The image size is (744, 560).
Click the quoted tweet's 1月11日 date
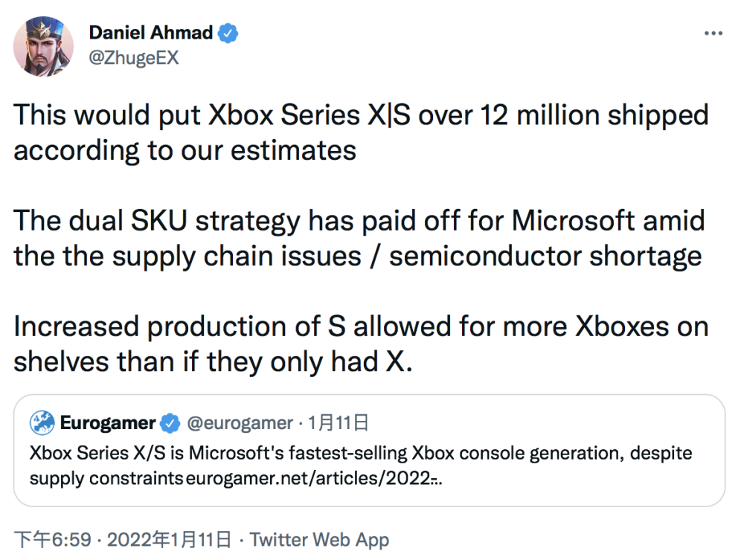click(339, 423)
